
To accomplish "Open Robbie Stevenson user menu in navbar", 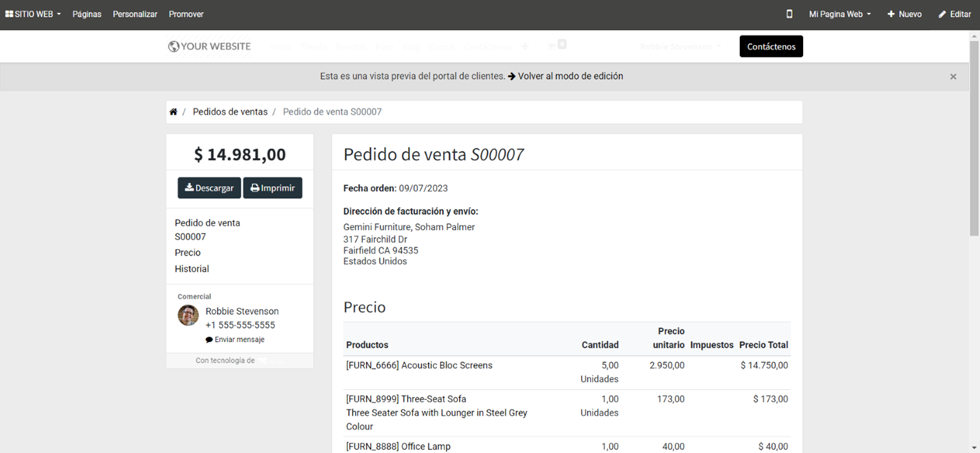I will point(680,46).
